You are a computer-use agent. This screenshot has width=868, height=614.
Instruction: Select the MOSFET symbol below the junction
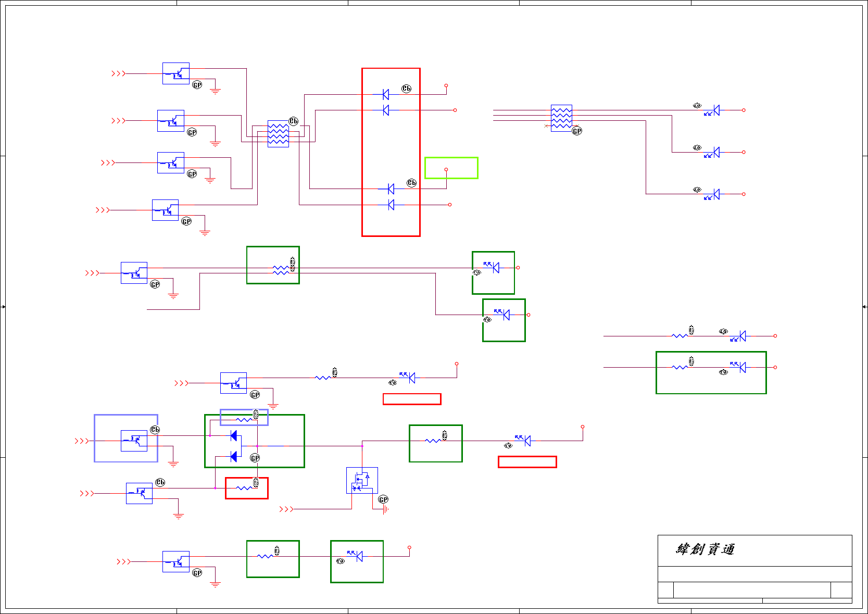(362, 480)
